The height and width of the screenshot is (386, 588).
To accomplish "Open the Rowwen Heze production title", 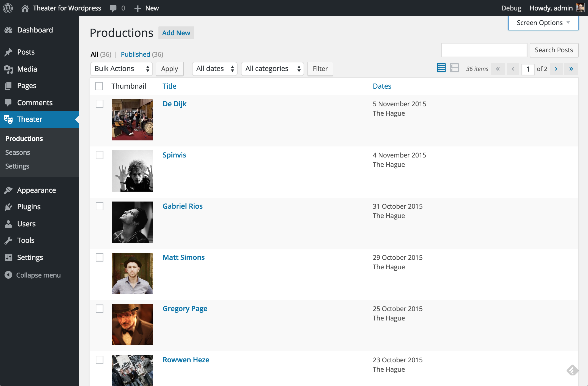I will coord(186,360).
